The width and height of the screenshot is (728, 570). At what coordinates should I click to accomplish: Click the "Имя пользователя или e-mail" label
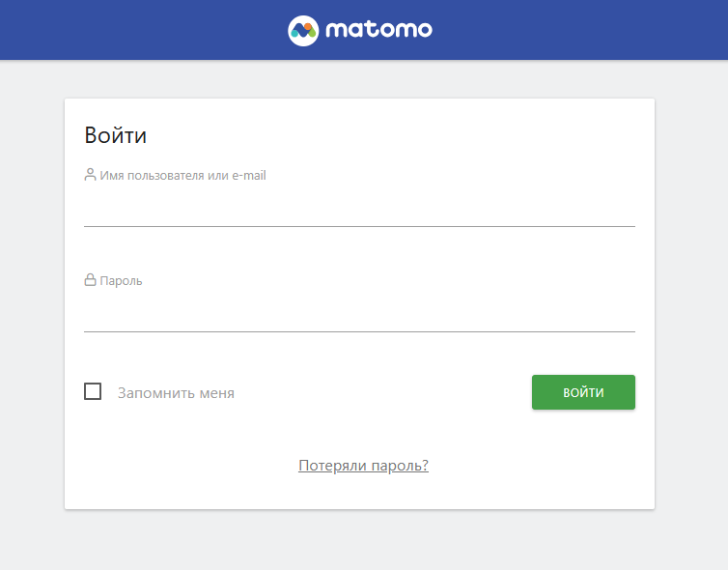pos(182,176)
